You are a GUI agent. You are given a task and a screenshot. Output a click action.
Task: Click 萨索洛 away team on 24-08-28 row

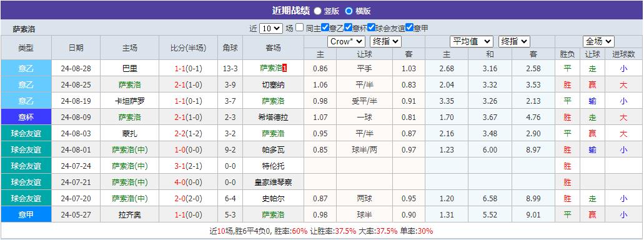[271, 69]
